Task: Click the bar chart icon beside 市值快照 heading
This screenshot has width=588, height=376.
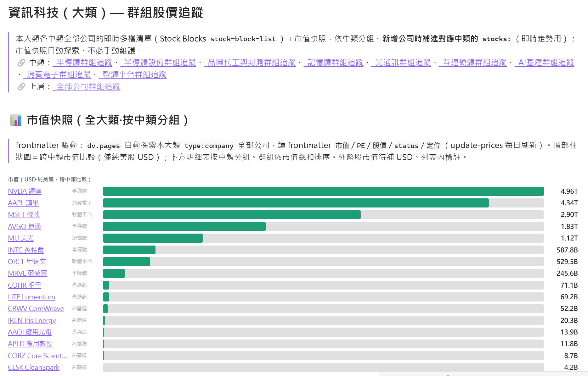Action: (x=16, y=120)
